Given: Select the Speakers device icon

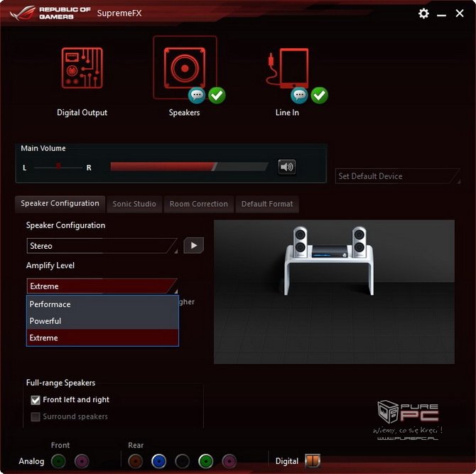Looking at the screenshot, I should [x=185, y=68].
